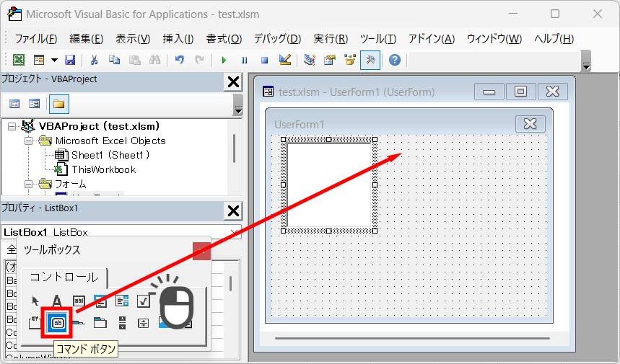Open the Object Browser toolbar icon
620x364 pixels.
(x=350, y=60)
